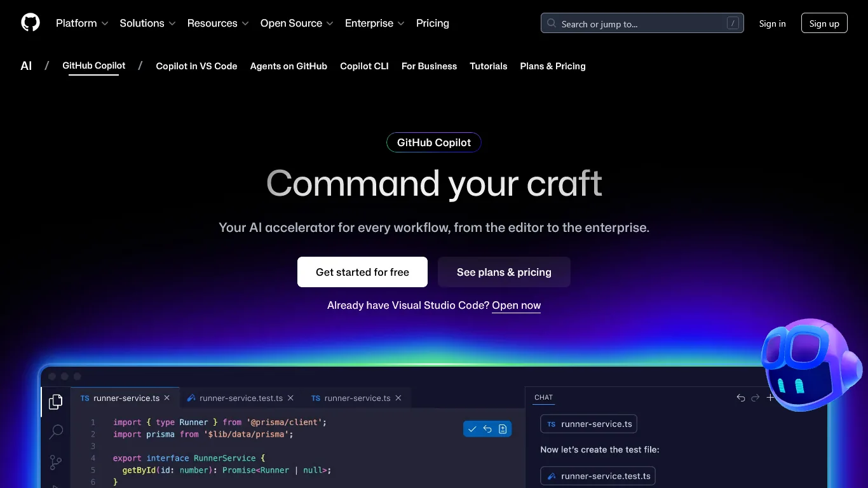Screen dimensions: 868x488
Task: Open the Source Control branch icon
Action: pos(56,463)
